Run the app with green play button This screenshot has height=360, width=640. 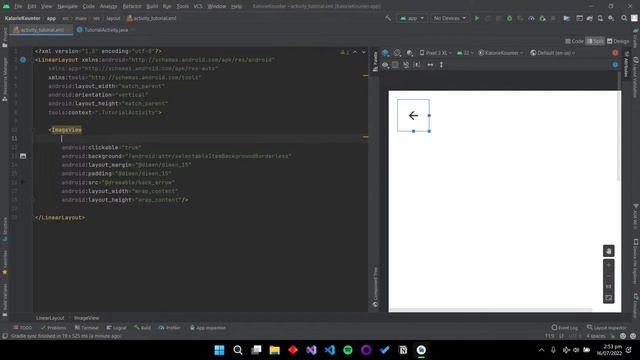pos(477,18)
